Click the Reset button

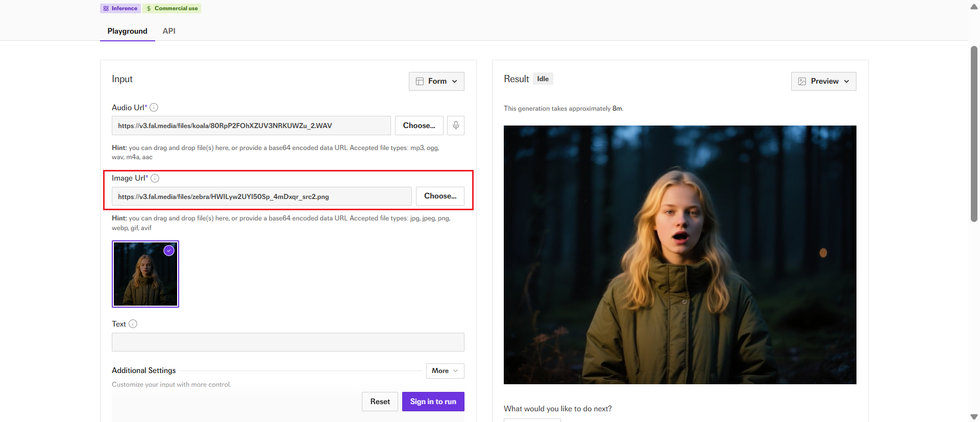(x=380, y=402)
